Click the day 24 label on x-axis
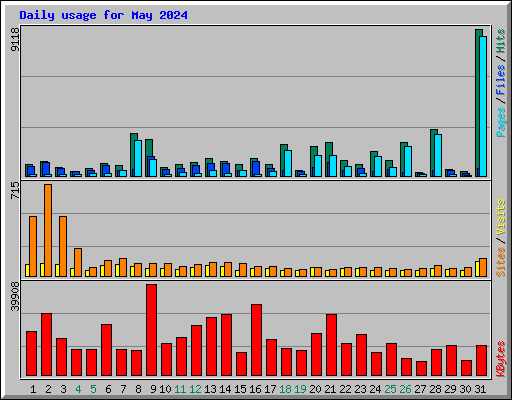 click(375, 389)
